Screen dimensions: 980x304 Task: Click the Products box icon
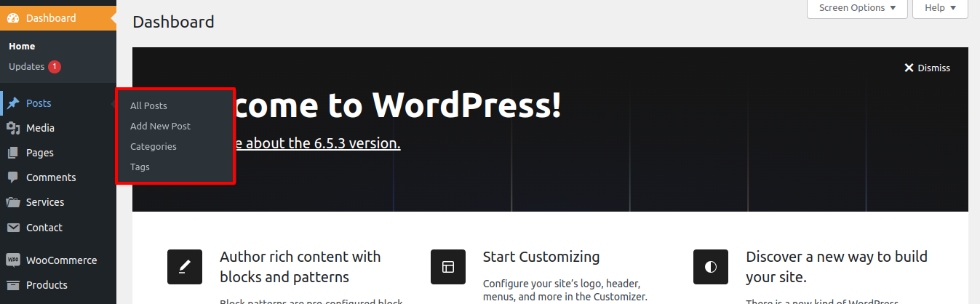point(13,285)
